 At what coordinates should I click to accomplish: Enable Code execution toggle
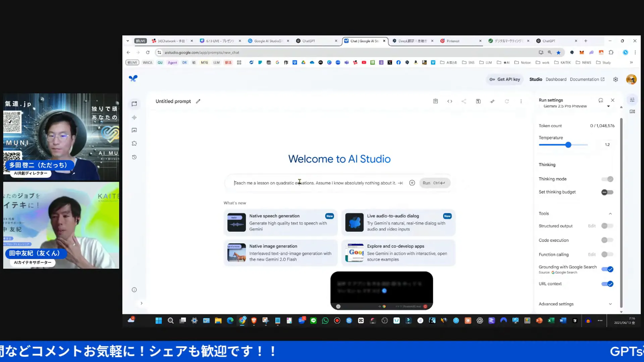point(607,240)
